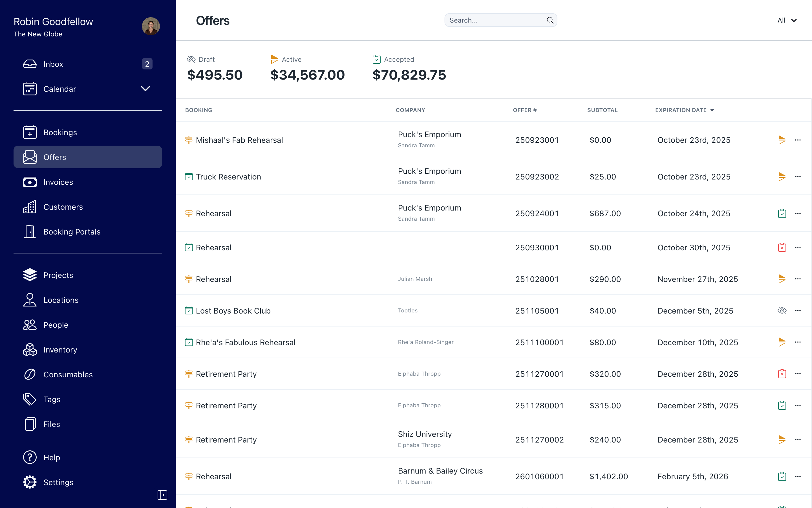Open row menu for offer 250924001
The width and height of the screenshot is (812, 508).
(798, 213)
